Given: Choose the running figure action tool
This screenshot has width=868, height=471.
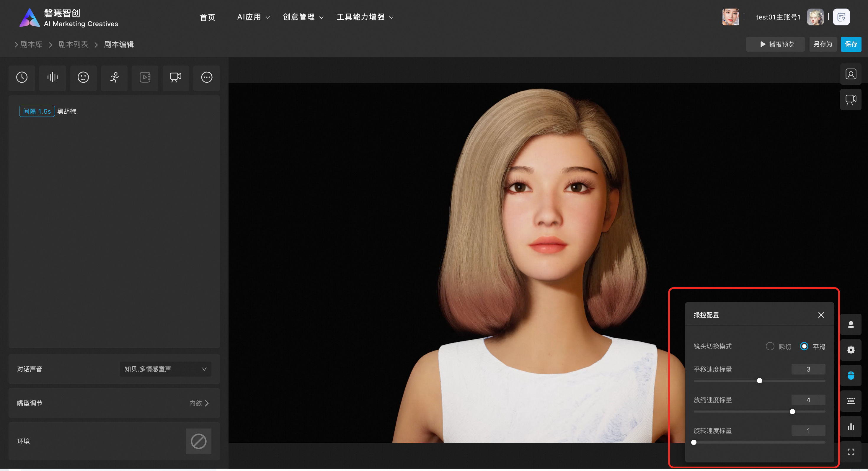Looking at the screenshot, I should [114, 78].
